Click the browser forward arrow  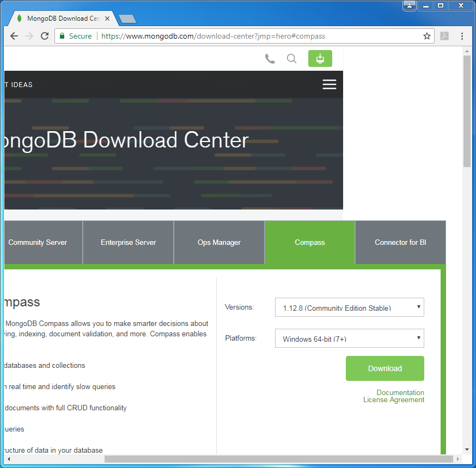click(29, 36)
